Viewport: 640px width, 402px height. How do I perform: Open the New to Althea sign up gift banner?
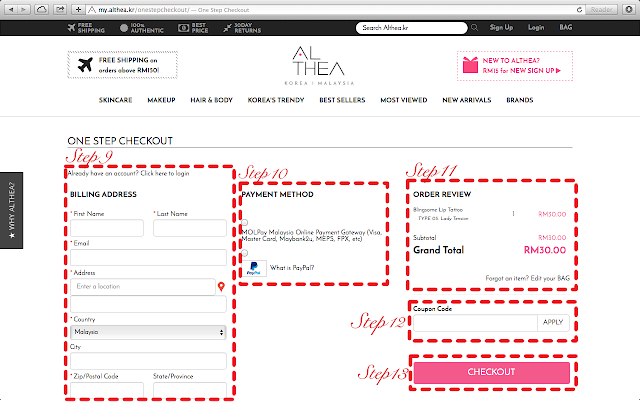pos(515,65)
